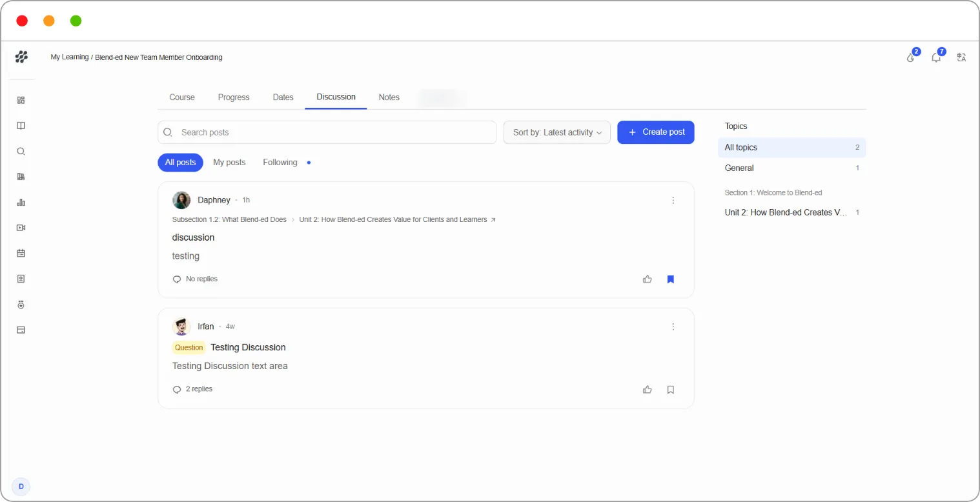The image size is (980, 502).
Task: Click the author name Irfan
Action: [x=205, y=326]
